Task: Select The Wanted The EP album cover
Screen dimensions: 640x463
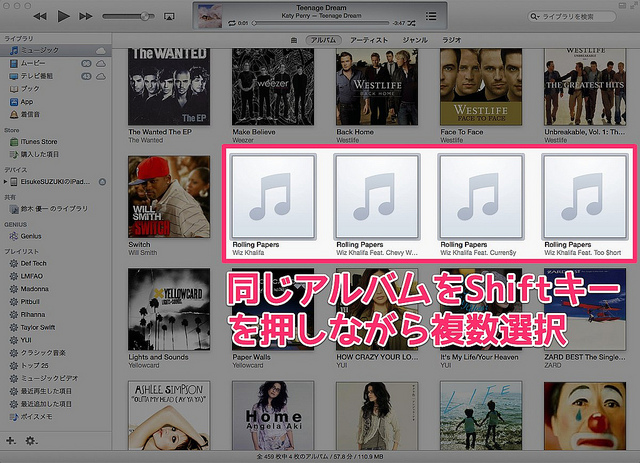Action: coord(169,87)
